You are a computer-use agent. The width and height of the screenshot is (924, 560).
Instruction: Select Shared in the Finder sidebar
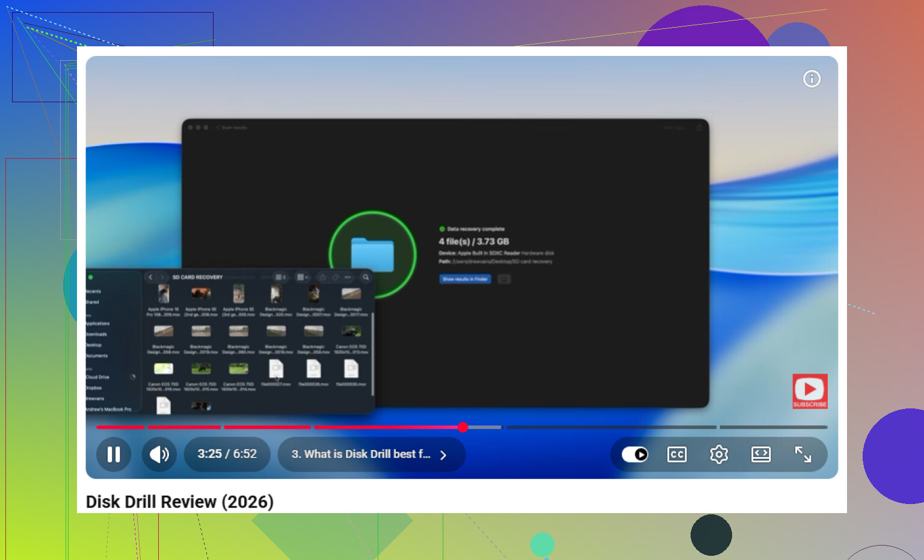click(x=93, y=302)
